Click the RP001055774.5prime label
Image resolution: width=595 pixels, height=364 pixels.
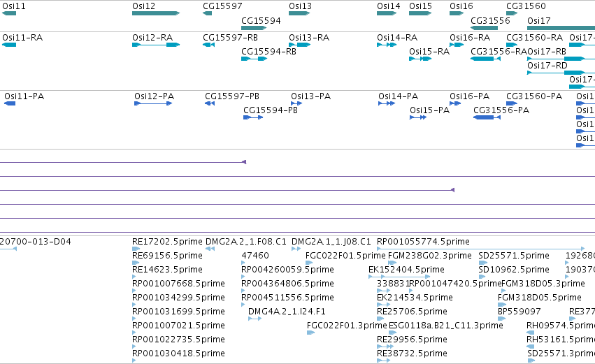click(423, 242)
